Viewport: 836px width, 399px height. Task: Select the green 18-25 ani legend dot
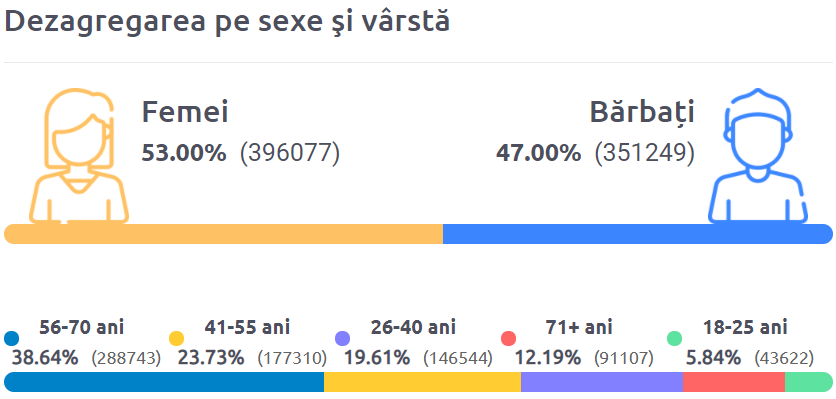pyautogui.click(x=674, y=338)
